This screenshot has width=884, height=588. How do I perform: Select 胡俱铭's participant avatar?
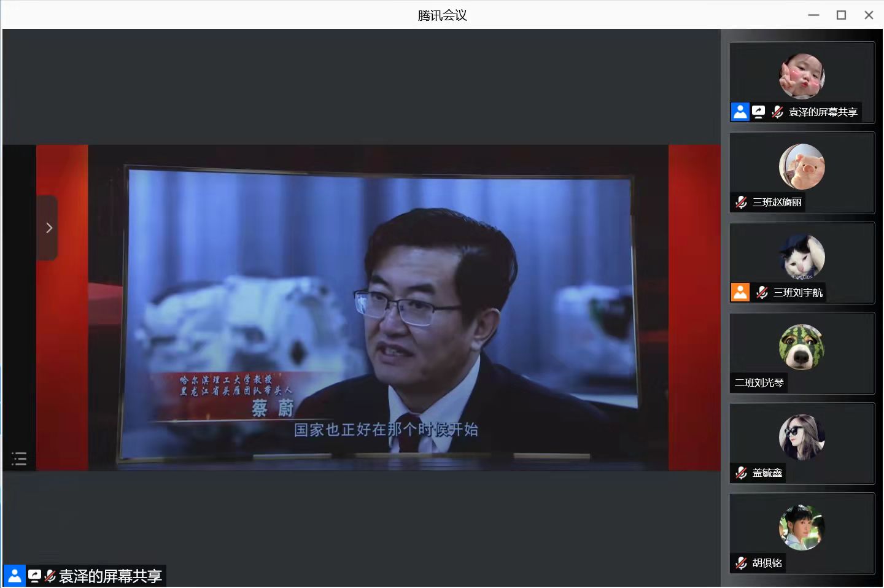802,527
